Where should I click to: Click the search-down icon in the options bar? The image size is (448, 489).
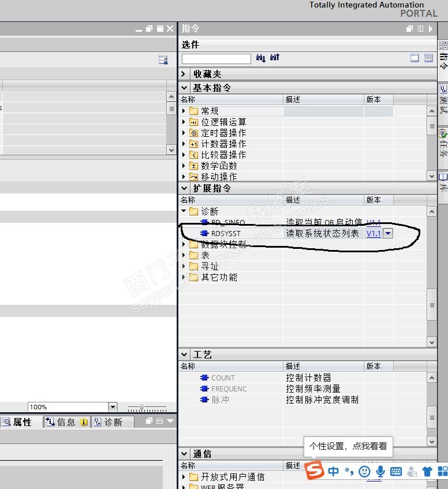(260, 58)
